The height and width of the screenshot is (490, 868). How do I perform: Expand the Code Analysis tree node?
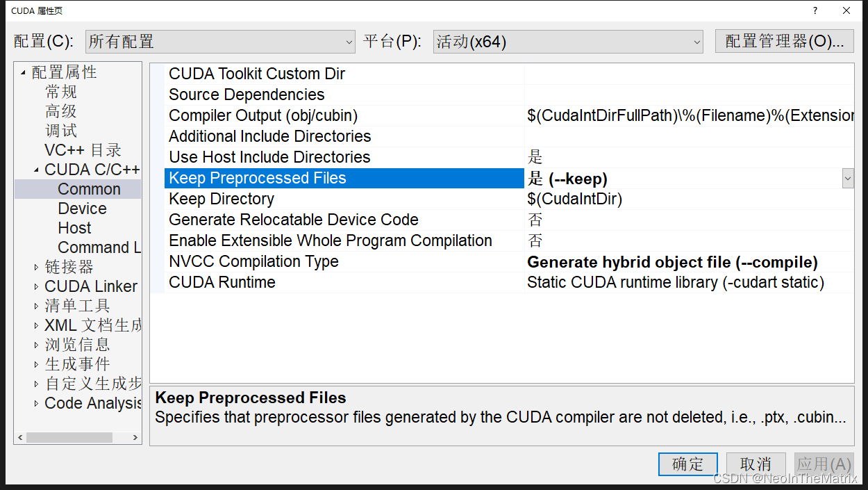37,403
